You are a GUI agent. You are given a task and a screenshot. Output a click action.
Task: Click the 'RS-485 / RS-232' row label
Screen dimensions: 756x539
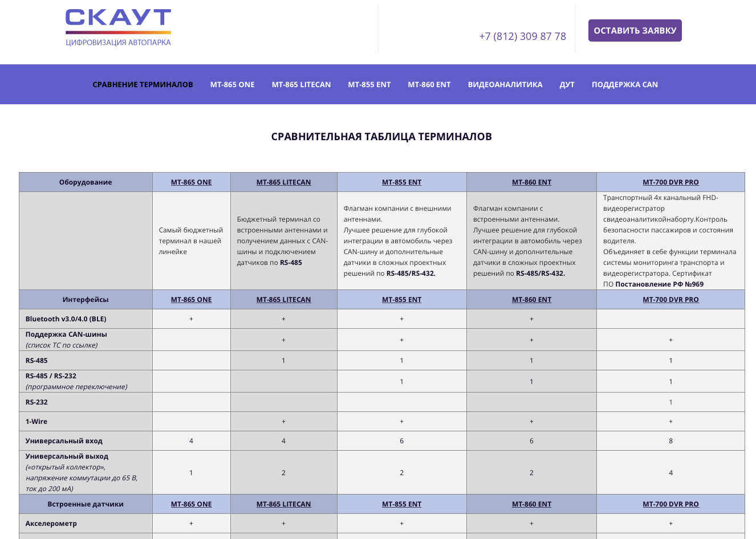tap(51, 376)
